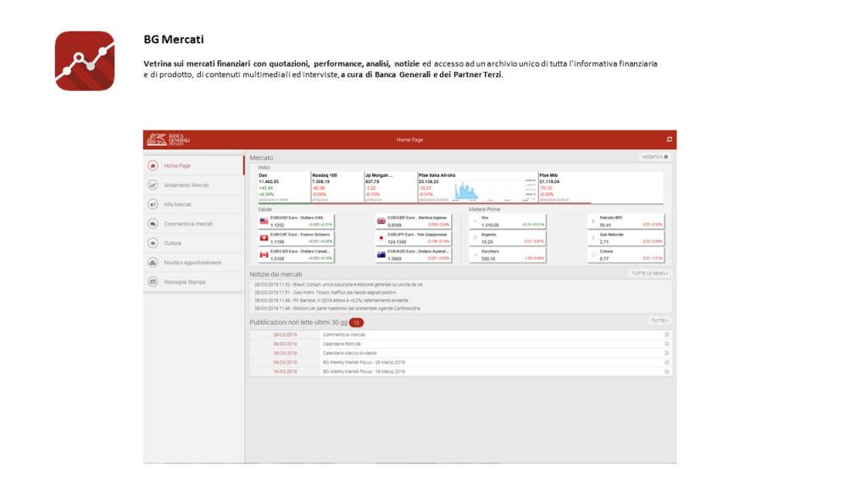
Task: Open the Argento commodity card
Action: (508, 238)
